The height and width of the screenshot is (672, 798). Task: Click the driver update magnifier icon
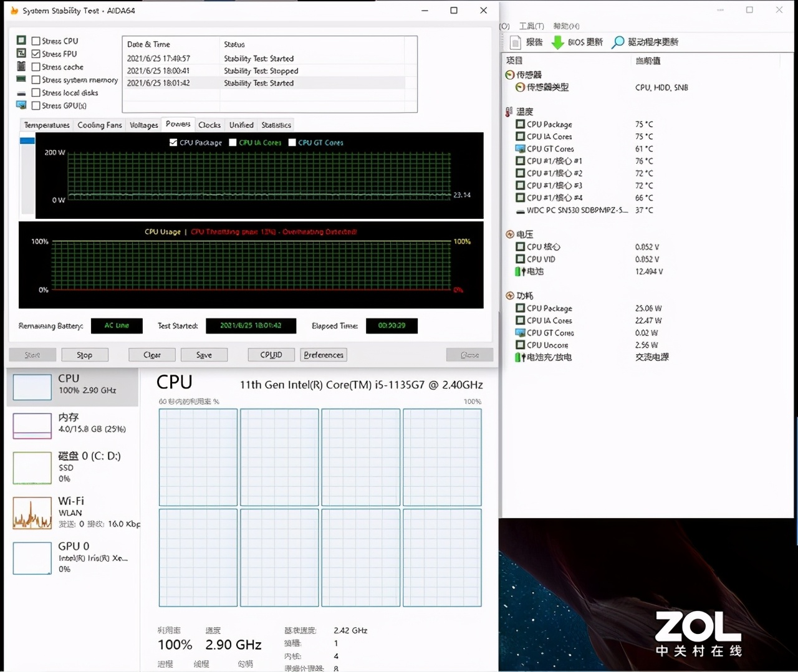618,42
